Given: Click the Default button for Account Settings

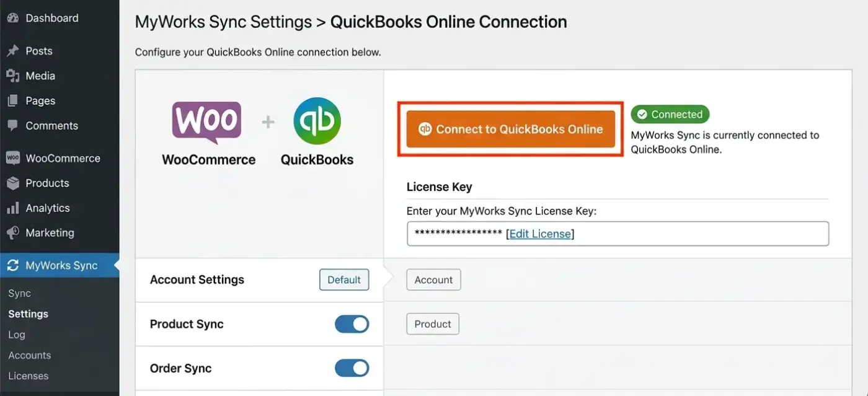Looking at the screenshot, I should pos(344,279).
